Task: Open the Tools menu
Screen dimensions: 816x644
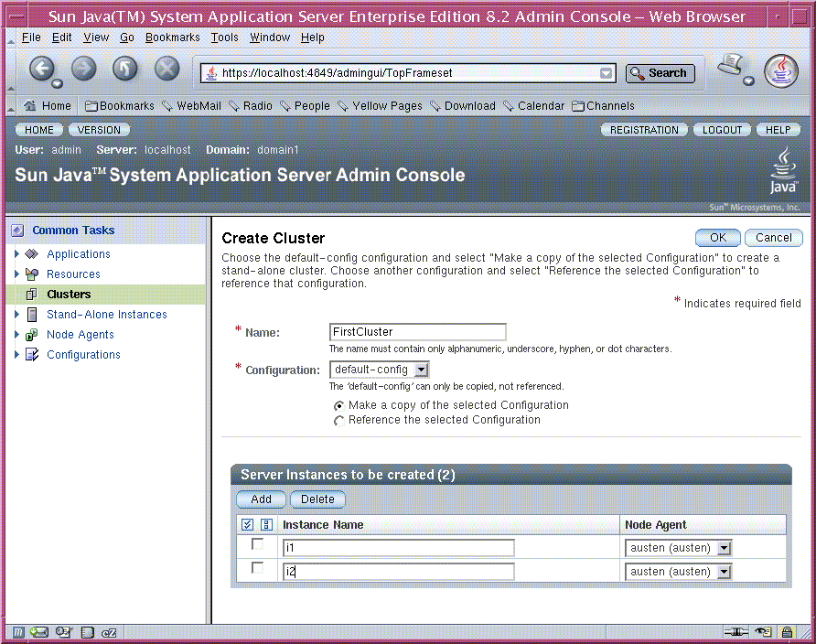Action: coord(224,38)
